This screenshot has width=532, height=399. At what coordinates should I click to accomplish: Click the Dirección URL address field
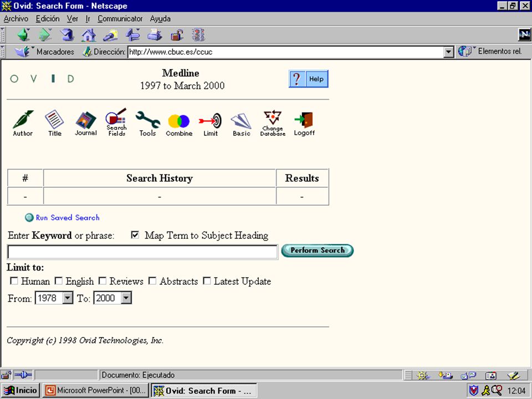click(286, 52)
